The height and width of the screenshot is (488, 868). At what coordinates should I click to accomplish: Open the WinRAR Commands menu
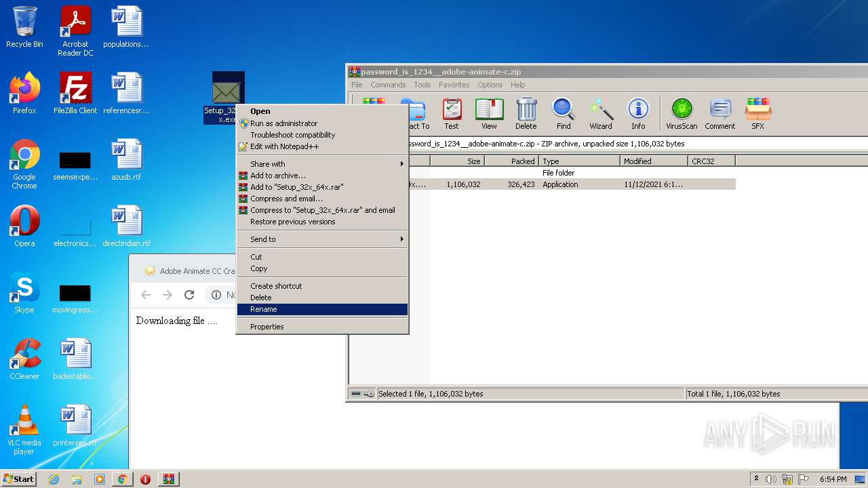[x=388, y=85]
